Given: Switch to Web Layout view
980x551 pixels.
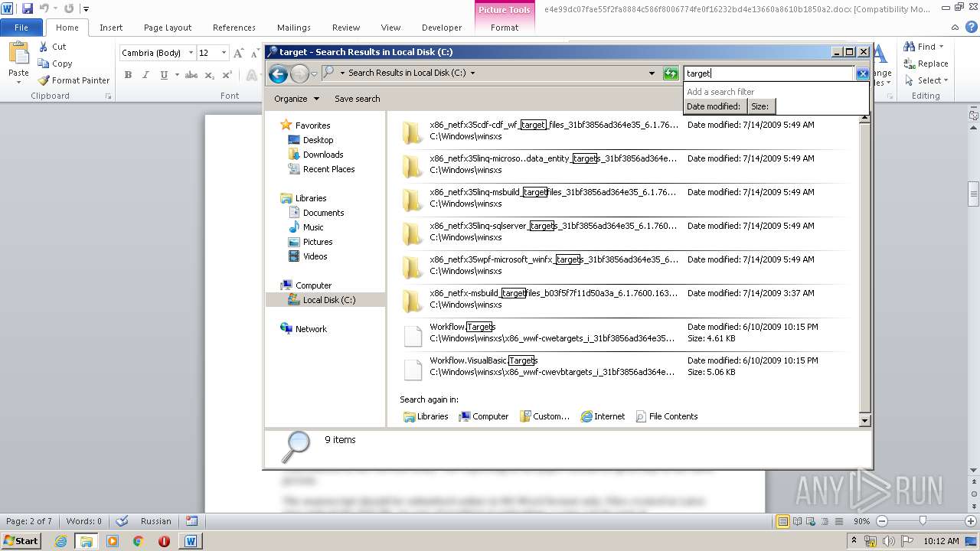Looking at the screenshot, I should (x=811, y=521).
